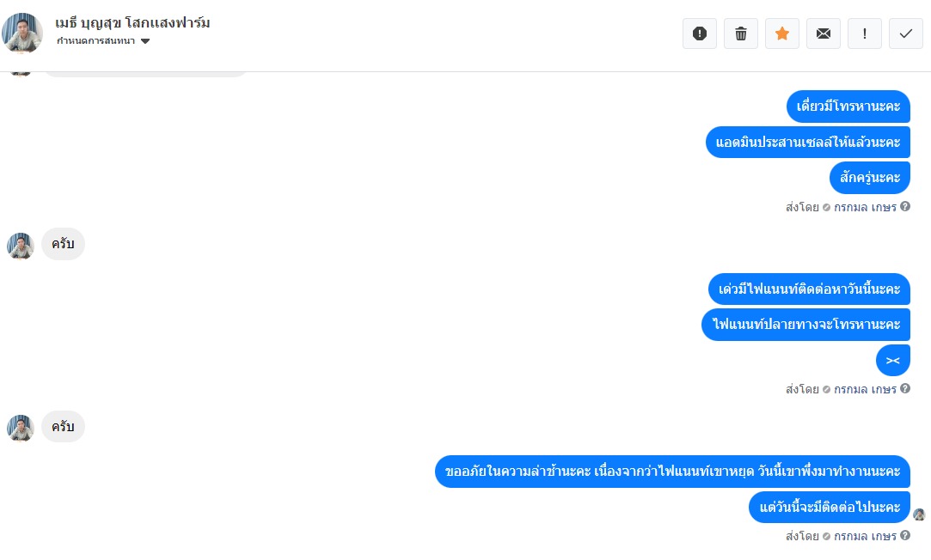Click the small seen-receipt avatar at bottom right

[x=919, y=514]
